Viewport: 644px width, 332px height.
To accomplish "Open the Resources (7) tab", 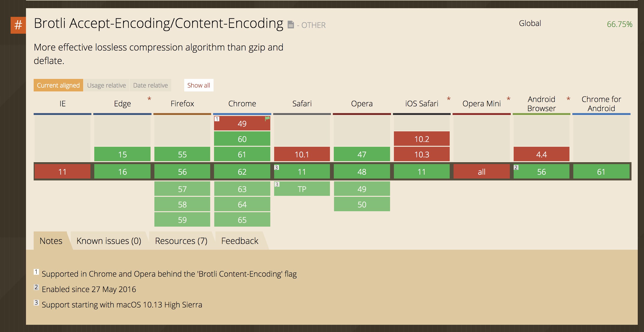I will 181,241.
